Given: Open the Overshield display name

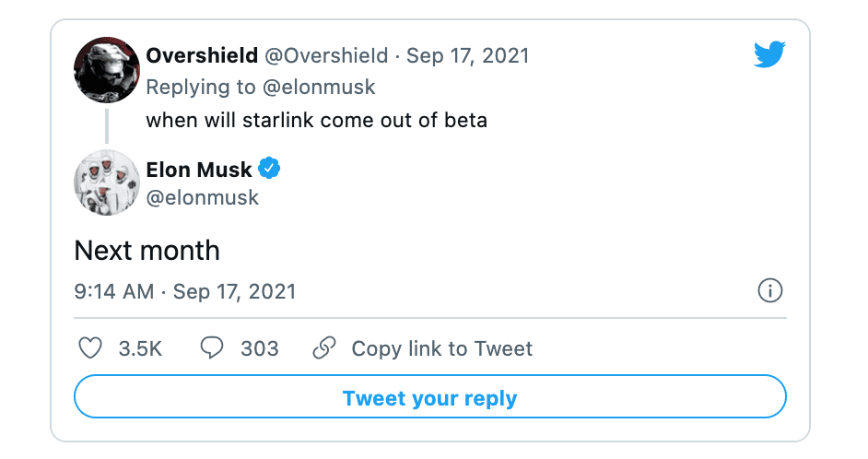Looking at the screenshot, I should (202, 55).
